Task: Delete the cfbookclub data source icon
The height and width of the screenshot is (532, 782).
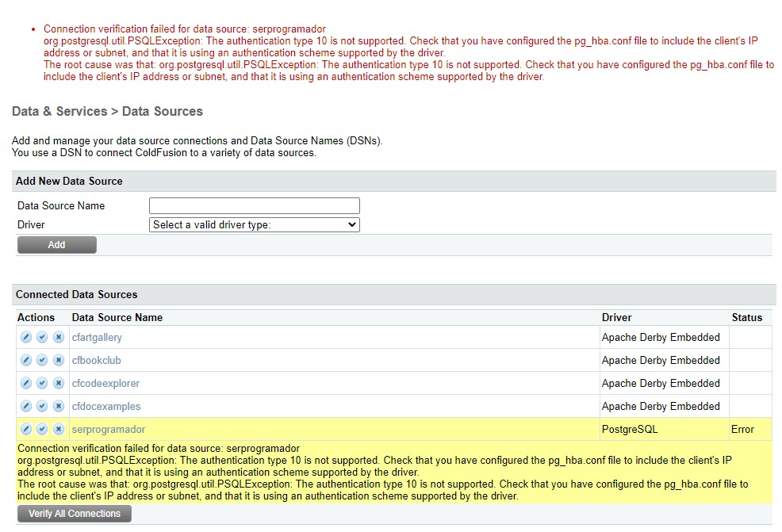Action: coord(59,361)
